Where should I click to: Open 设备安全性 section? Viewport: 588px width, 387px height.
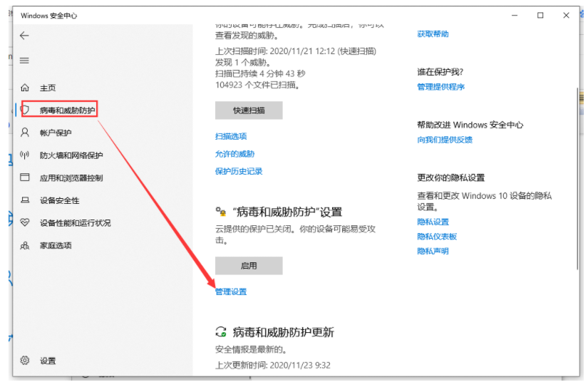tap(60, 200)
